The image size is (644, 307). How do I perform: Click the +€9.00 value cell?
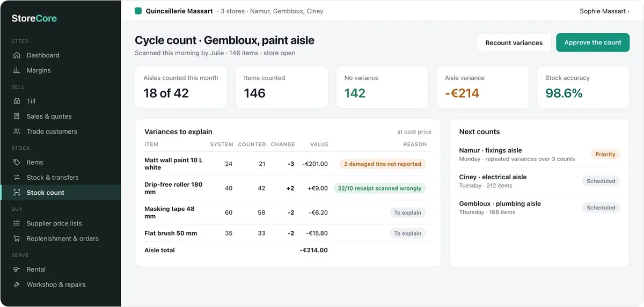[x=318, y=188]
